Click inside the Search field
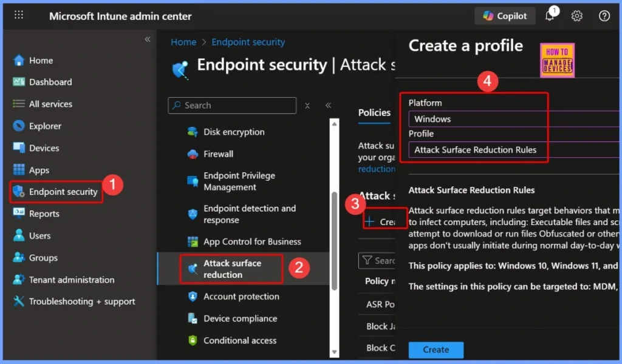Screen dimensions: 622x364 231,105
